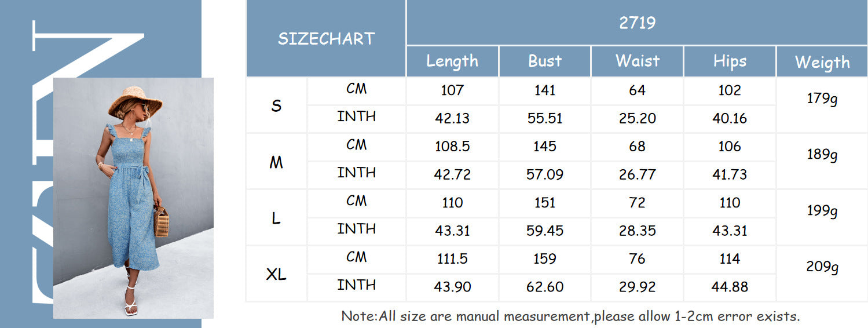The image size is (868, 328).
Task: Select the M size row label
Action: pos(276,163)
